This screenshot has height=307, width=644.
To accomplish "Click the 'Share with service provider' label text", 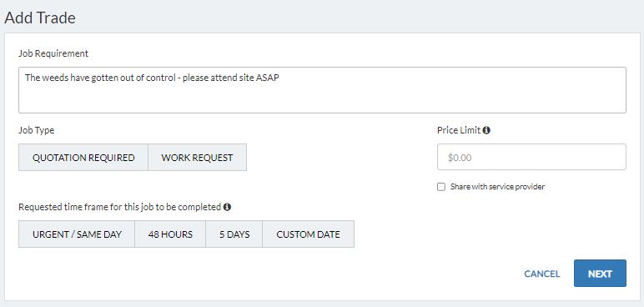I will (x=497, y=187).
